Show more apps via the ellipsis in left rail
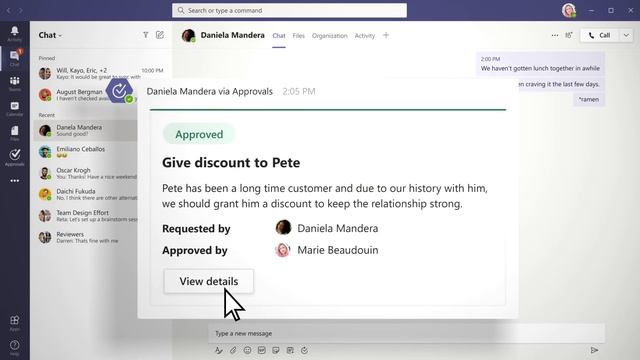 point(15,180)
